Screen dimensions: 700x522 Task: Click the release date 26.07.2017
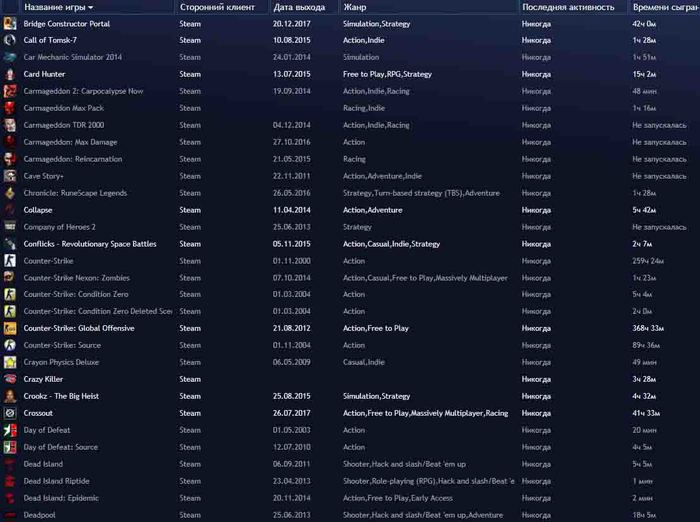292,413
